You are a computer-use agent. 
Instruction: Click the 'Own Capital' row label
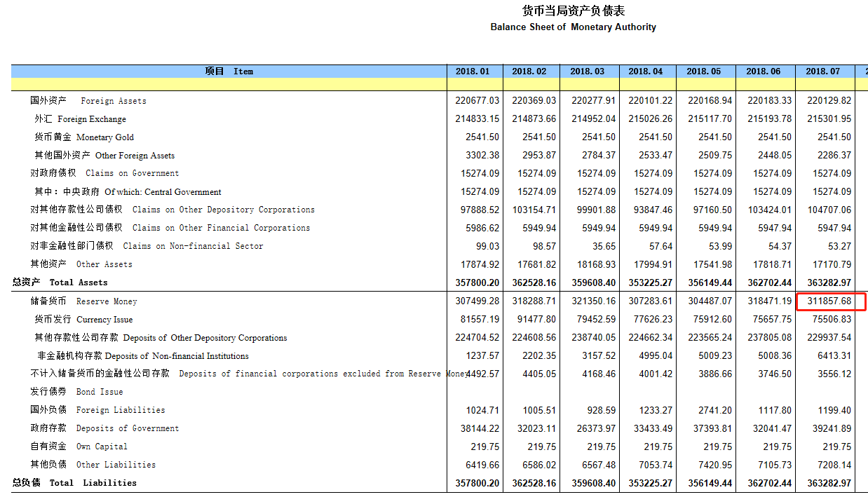(102, 447)
